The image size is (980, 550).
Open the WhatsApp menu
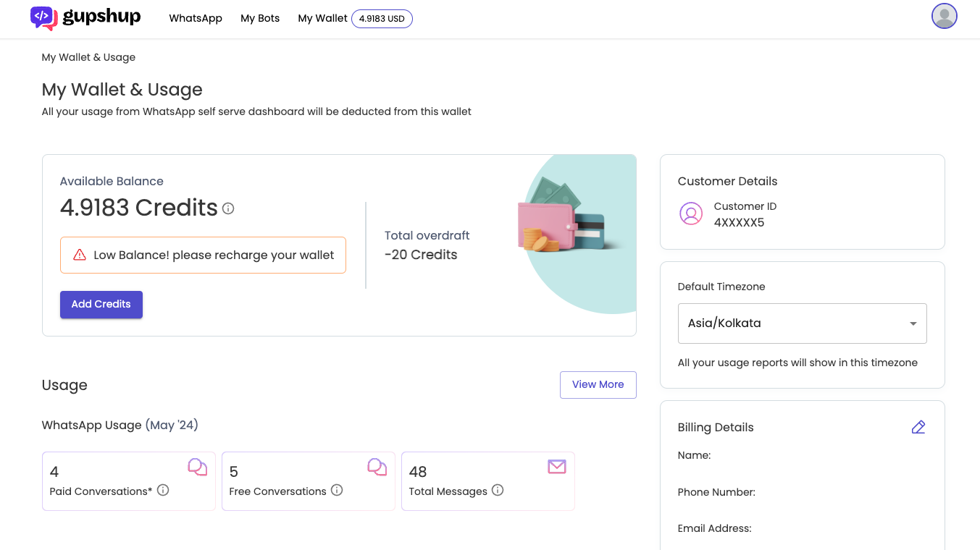[196, 19]
